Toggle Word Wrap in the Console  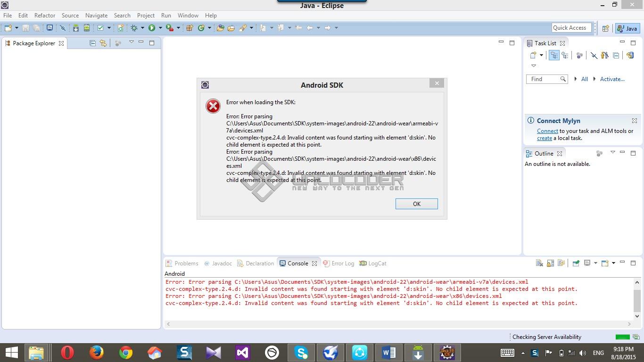561,263
